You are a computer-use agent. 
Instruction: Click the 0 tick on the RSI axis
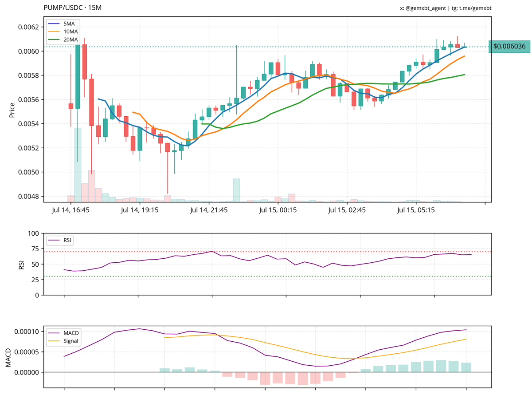click(x=38, y=295)
